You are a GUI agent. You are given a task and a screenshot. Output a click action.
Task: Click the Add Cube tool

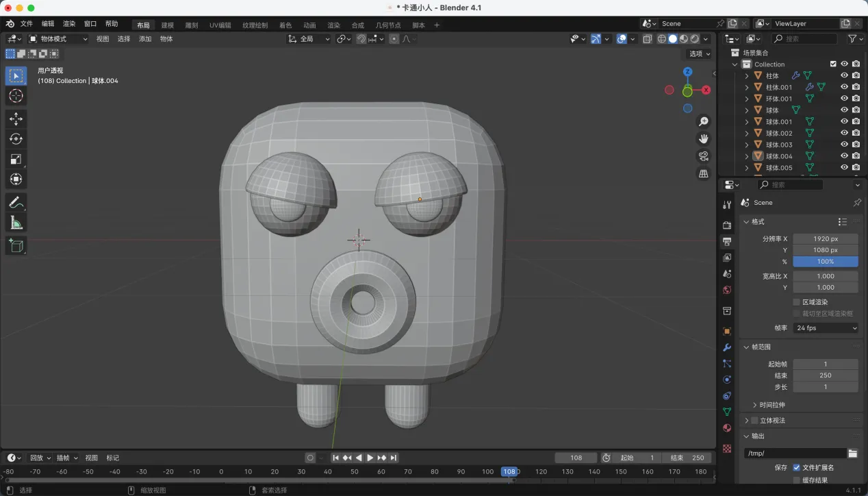(16, 245)
